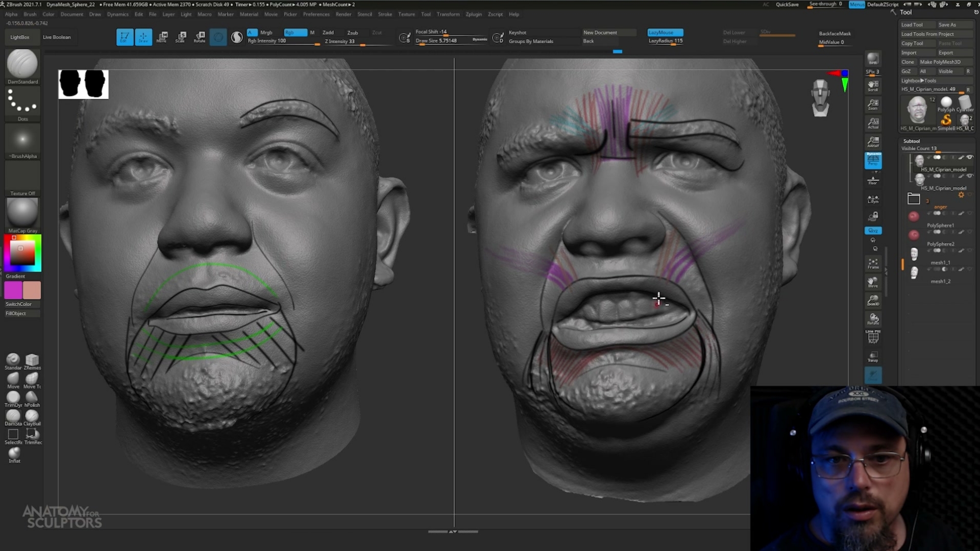Click the camera head orientation widget
The width and height of the screenshot is (980, 551).
(820, 98)
